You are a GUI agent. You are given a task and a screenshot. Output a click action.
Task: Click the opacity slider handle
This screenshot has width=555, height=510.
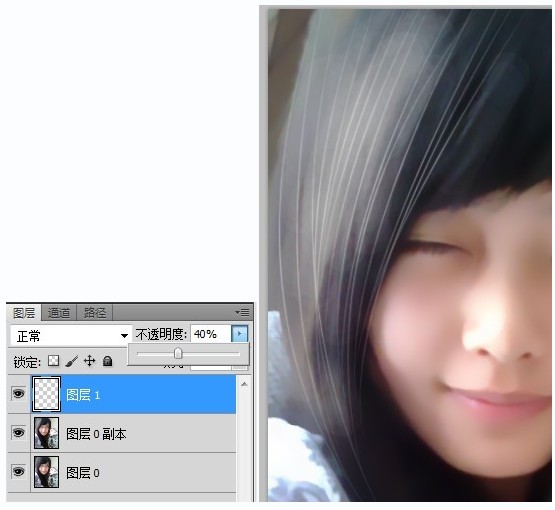pyautogui.click(x=178, y=353)
